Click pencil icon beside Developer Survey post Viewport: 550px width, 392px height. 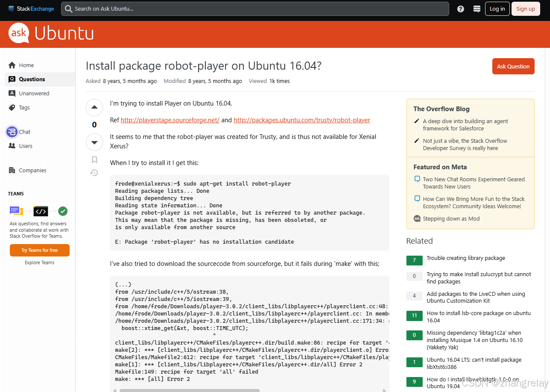pos(417,141)
